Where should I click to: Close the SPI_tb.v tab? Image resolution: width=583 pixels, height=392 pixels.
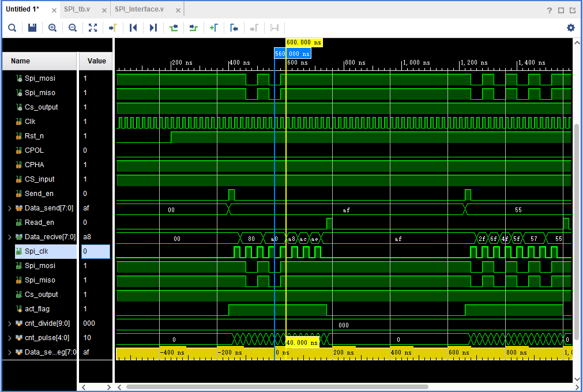pyautogui.click(x=104, y=10)
